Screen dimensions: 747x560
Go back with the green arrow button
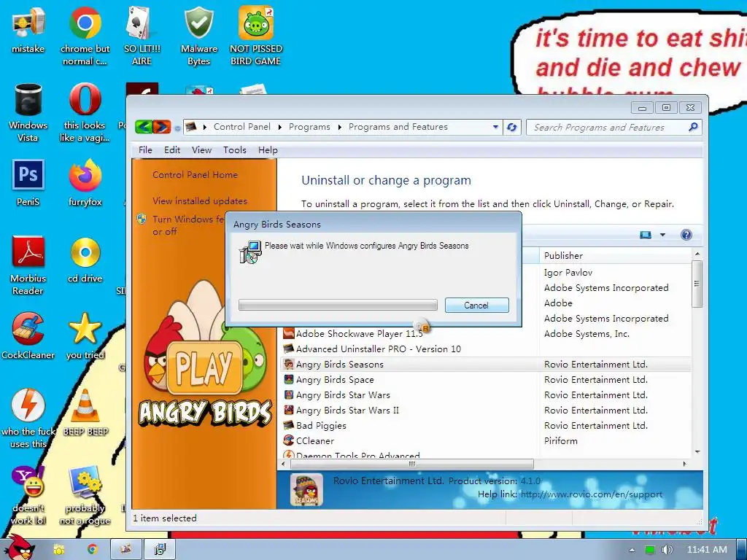click(x=144, y=127)
